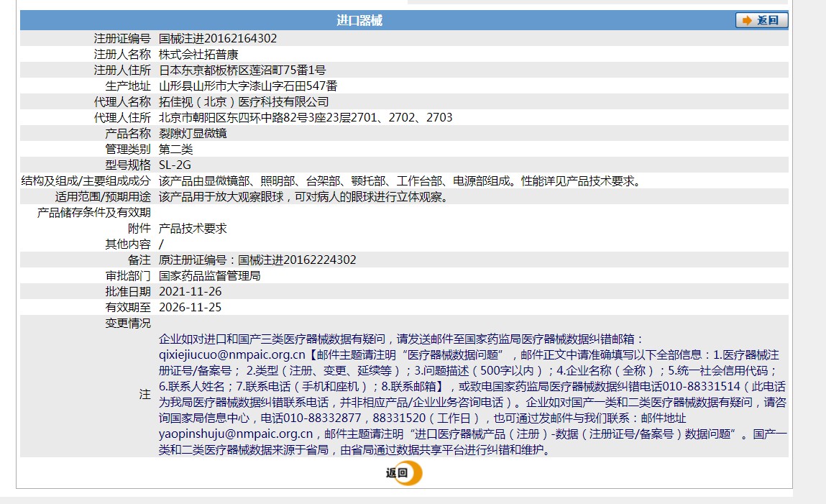Screen dimensions: 826x504
Task: Click the 进口器械 header title
Action: (359, 20)
